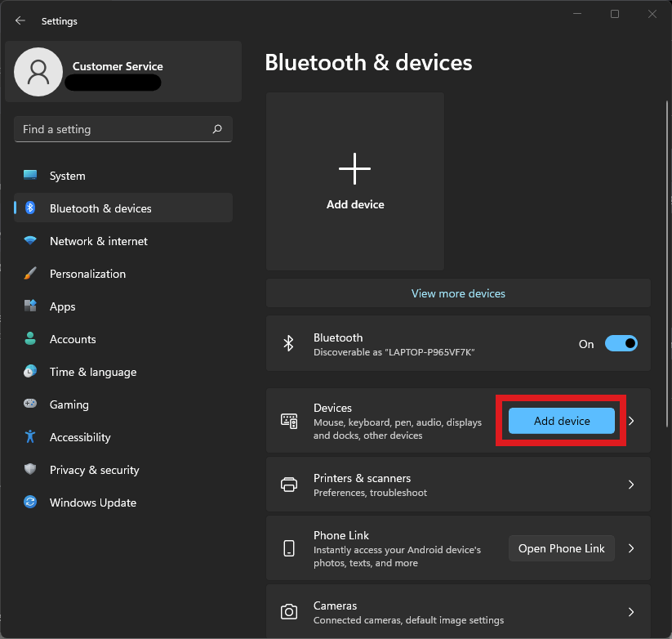The height and width of the screenshot is (639, 672).
Task: Click the blue Add device button
Action: pyautogui.click(x=562, y=421)
